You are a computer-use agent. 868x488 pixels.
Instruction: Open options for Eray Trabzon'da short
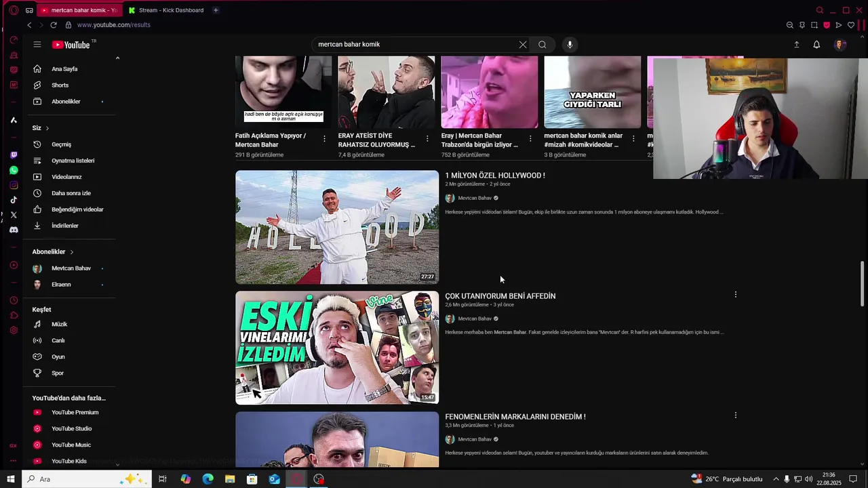click(530, 139)
